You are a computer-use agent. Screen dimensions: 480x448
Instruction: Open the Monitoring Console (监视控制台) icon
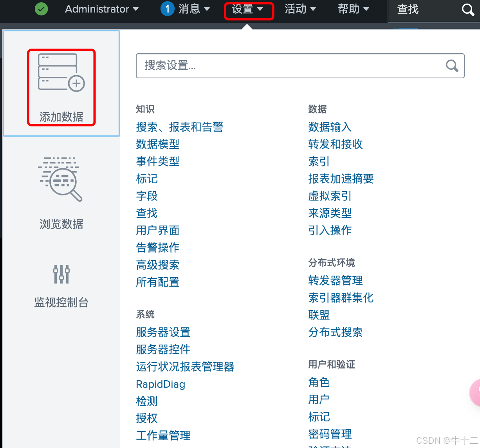click(61, 274)
